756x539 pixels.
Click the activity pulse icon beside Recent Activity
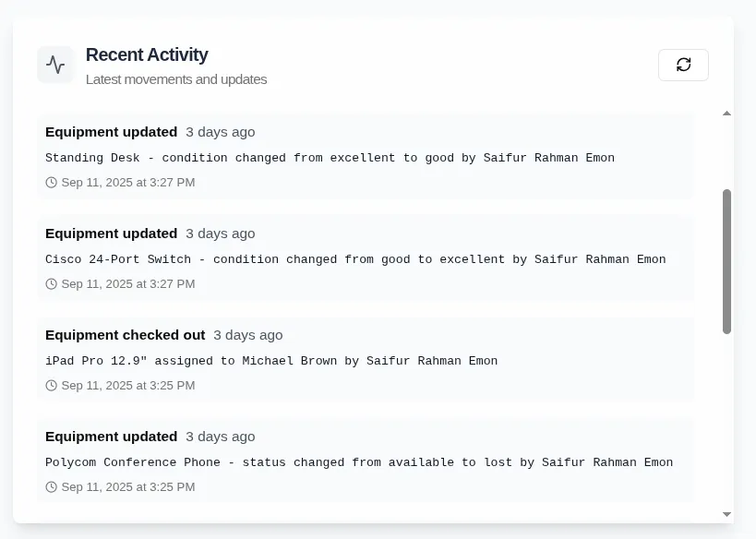55,65
